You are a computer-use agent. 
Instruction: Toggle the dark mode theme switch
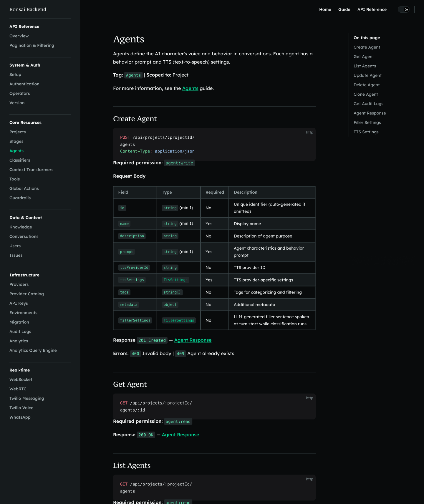[404, 9]
